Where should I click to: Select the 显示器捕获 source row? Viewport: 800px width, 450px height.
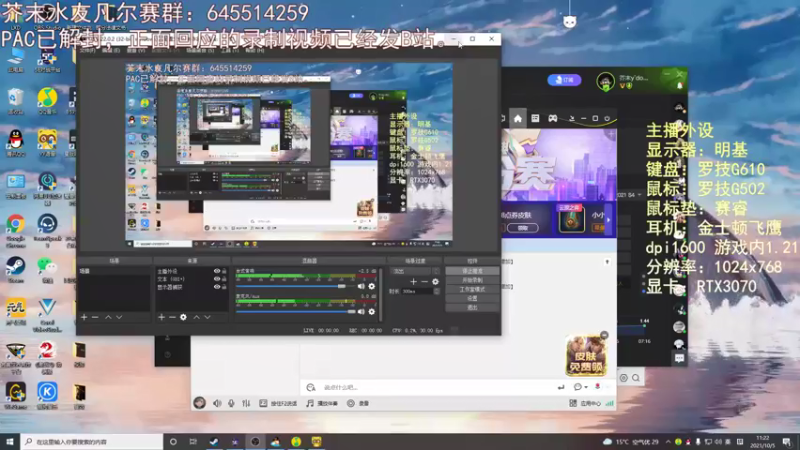pos(192,287)
